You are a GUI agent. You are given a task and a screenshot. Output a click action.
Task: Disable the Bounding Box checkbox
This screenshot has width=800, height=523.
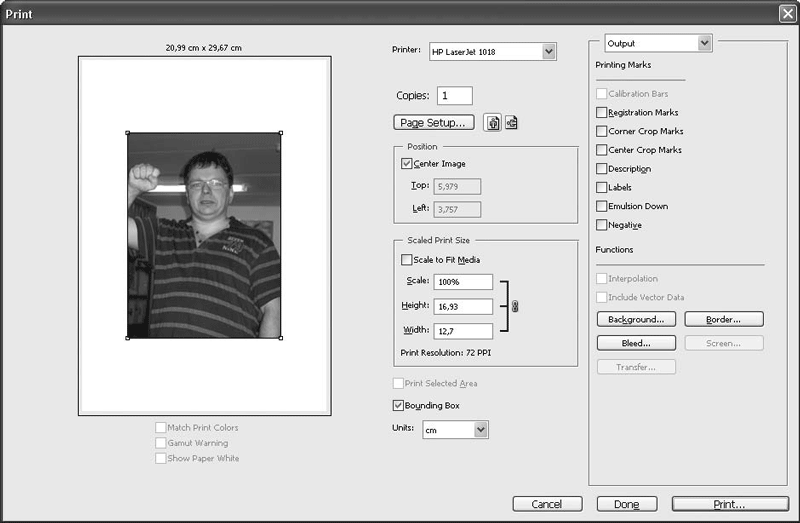click(x=398, y=406)
